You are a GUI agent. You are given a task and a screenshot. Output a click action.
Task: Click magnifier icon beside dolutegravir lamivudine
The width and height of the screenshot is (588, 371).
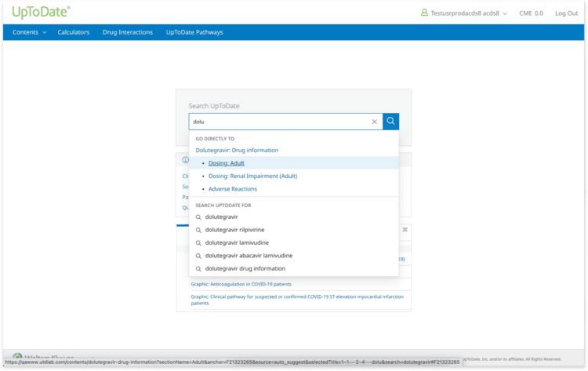point(198,243)
